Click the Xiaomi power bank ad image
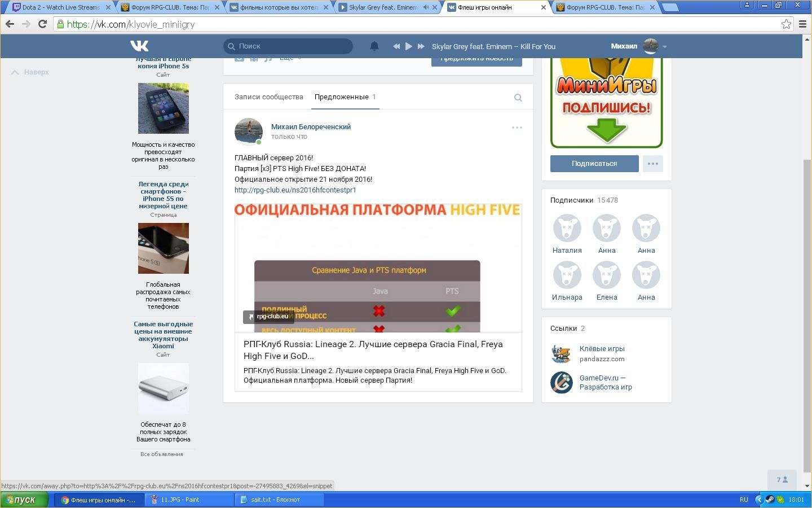812x508 pixels. (x=164, y=388)
